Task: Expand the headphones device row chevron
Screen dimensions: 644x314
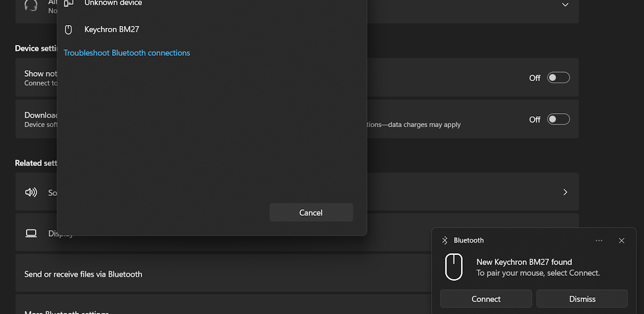Action: [565, 4]
